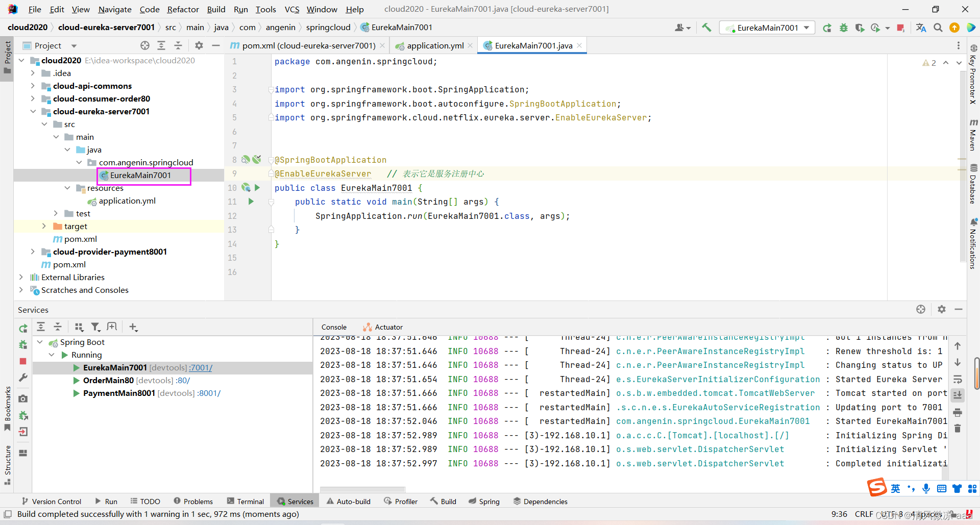Click CRLF line separator in status bar
Image resolution: width=980 pixels, height=525 pixels.
point(864,514)
